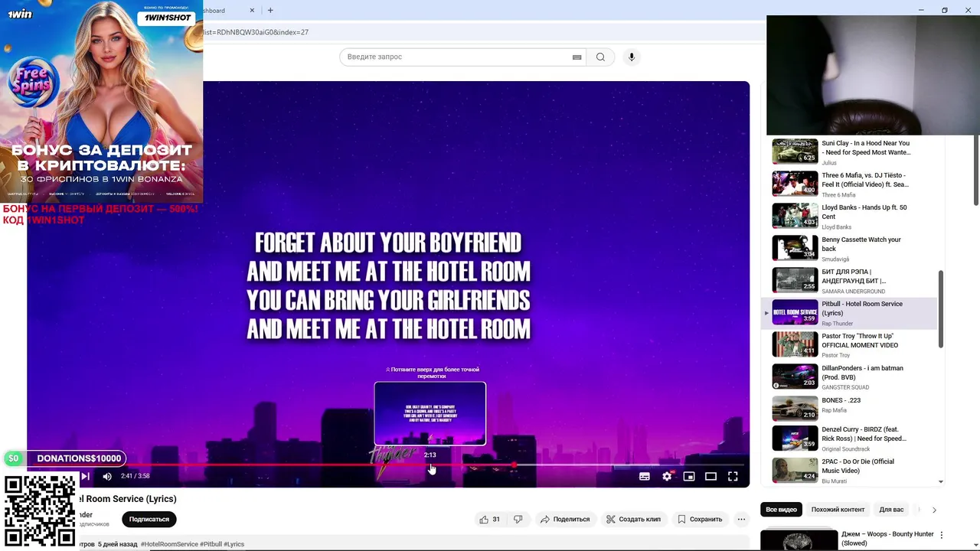Click the magnifier search button
This screenshot has height=551, width=980.
600,57
